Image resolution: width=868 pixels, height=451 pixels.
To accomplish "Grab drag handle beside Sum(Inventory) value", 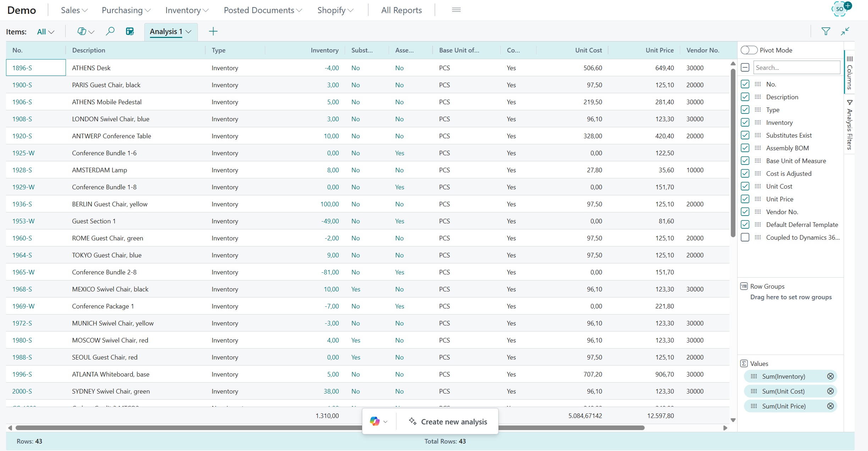I will pos(754,376).
